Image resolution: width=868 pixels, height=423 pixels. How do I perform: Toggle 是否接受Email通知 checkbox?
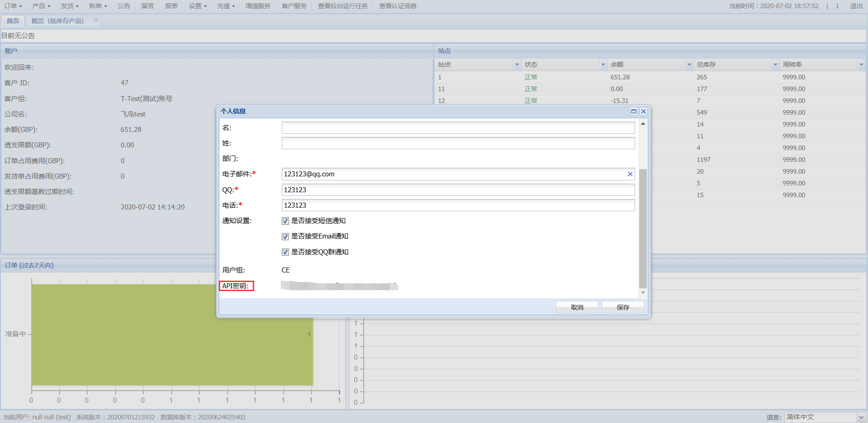[x=285, y=236]
